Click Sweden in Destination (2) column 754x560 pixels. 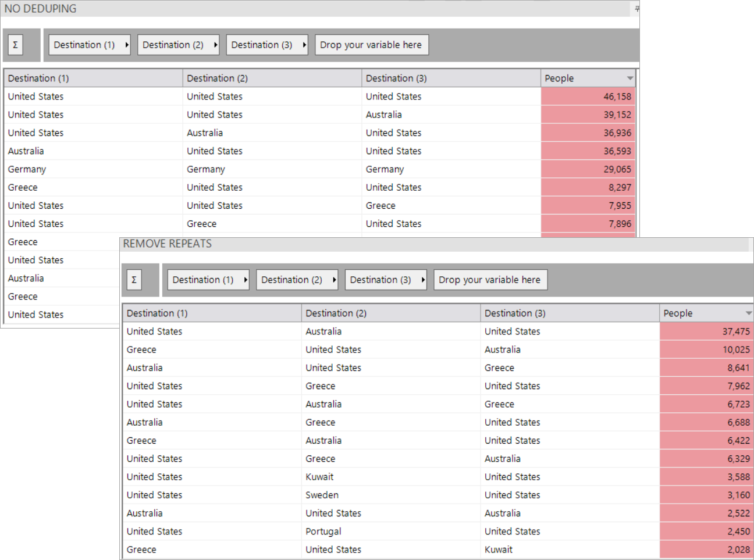(322, 495)
